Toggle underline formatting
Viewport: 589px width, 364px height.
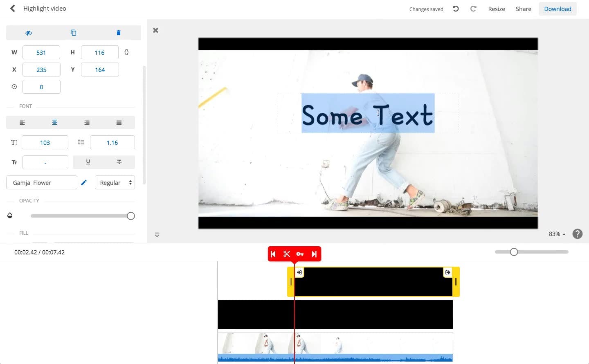pos(88,162)
